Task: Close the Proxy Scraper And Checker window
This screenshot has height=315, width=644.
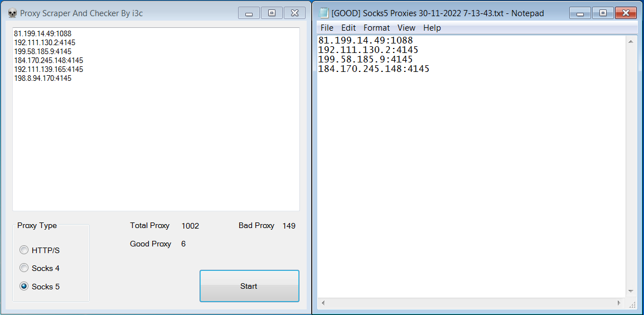Action: [x=294, y=13]
